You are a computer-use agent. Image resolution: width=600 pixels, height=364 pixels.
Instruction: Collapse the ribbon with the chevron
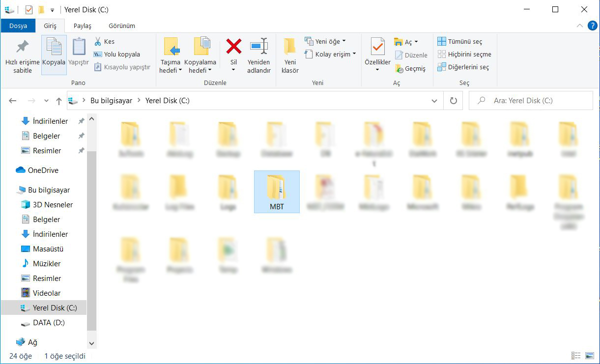click(579, 26)
